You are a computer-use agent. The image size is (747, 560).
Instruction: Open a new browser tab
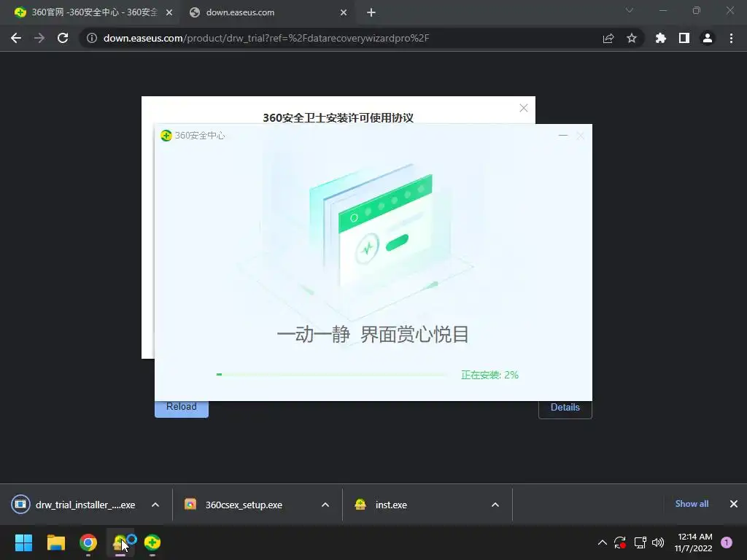tap(371, 13)
